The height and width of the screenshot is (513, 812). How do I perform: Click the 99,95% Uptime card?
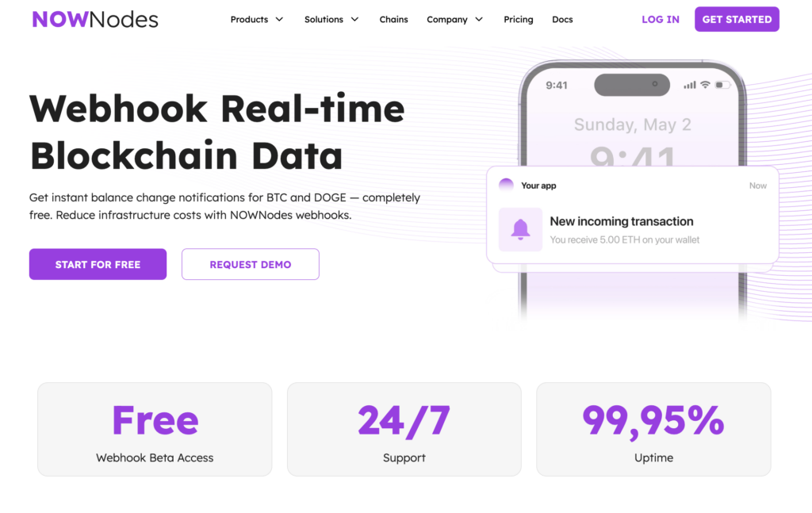653,429
